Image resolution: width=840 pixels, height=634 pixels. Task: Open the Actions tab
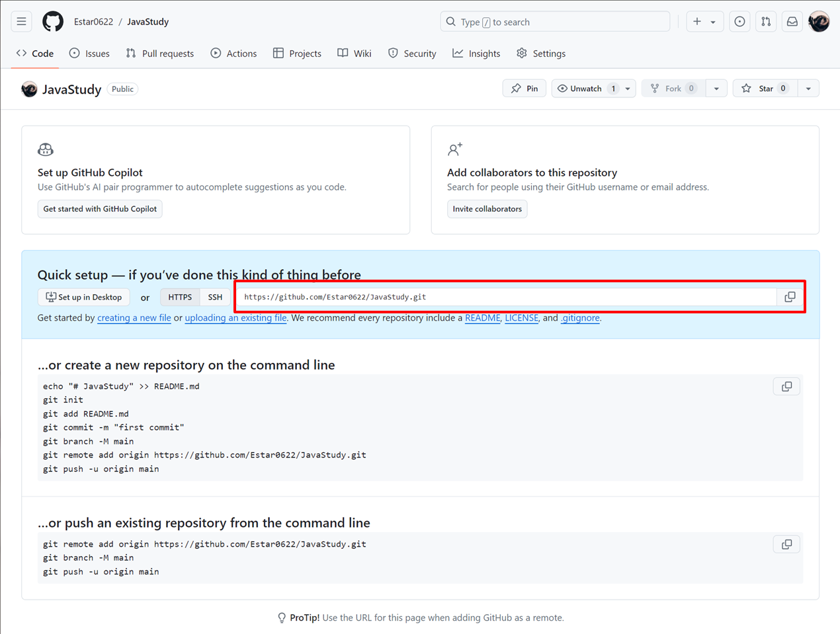click(x=233, y=54)
